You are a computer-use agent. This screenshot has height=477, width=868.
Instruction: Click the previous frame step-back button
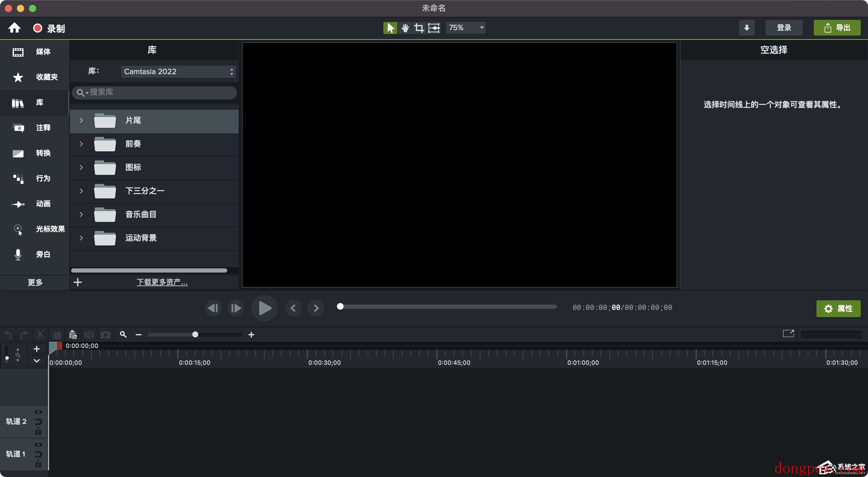[213, 308]
